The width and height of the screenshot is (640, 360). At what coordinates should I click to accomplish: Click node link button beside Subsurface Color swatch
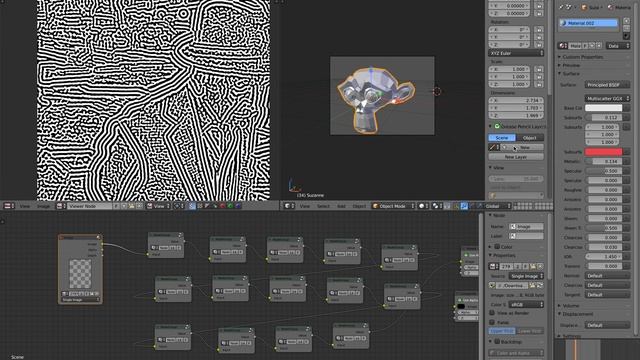pos(627,152)
